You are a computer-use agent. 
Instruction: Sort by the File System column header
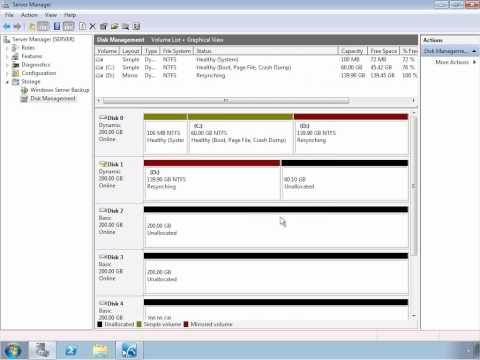pyautogui.click(x=177, y=51)
